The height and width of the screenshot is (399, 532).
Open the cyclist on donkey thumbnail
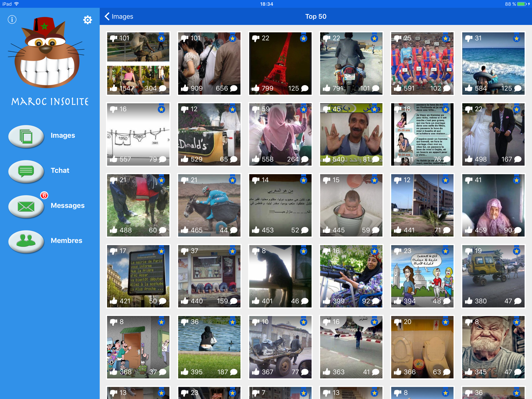click(x=209, y=205)
